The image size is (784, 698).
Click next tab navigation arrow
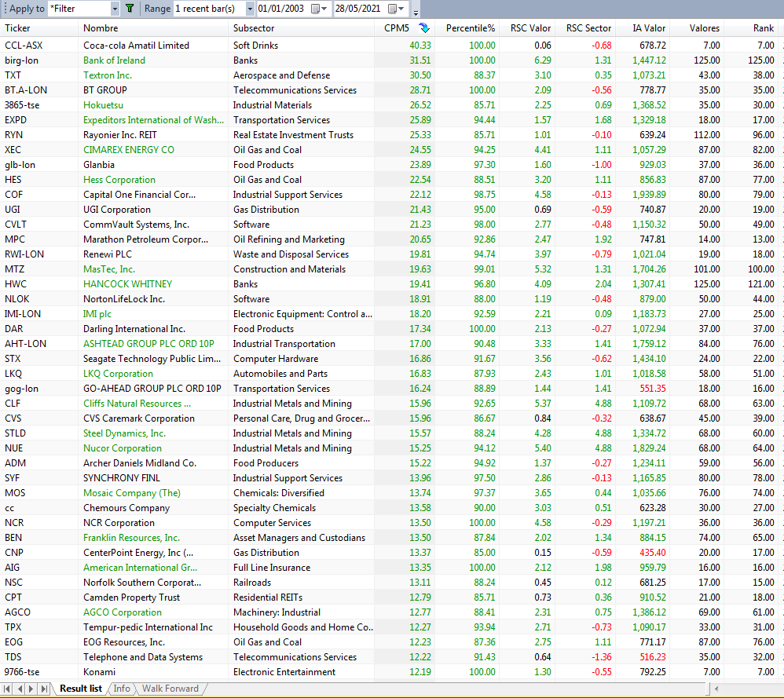point(31,689)
